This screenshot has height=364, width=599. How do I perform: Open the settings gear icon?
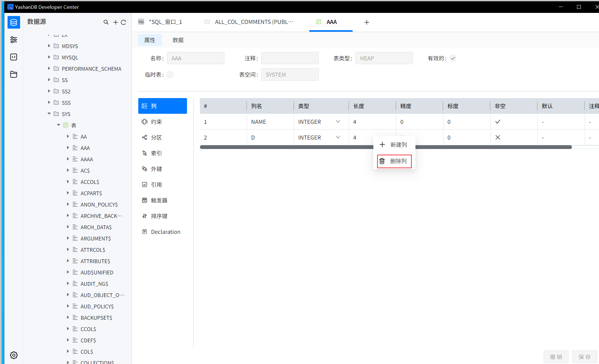point(14,355)
